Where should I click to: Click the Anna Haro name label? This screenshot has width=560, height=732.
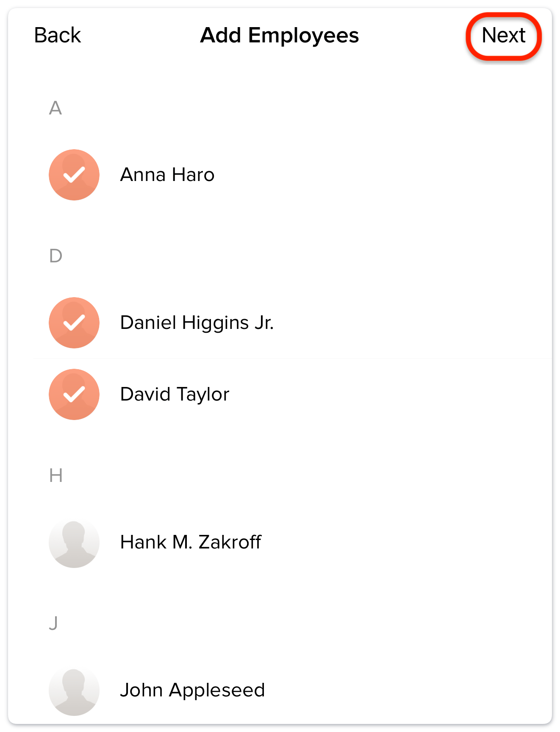167,175
